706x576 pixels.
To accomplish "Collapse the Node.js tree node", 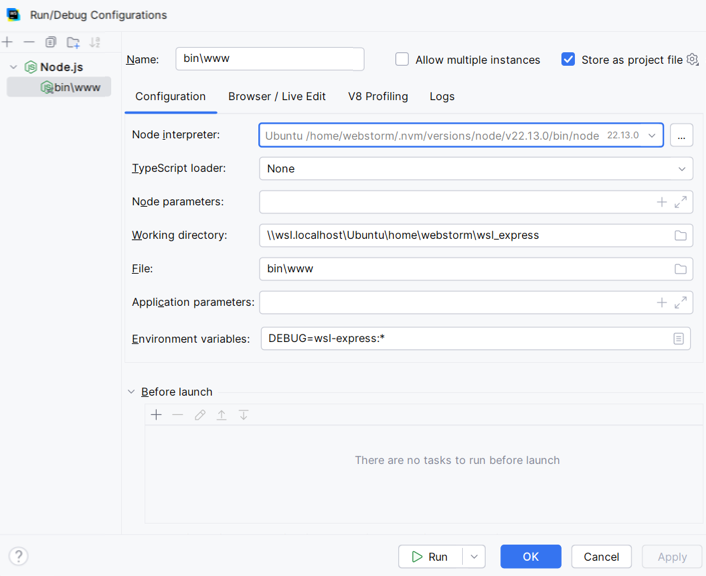I will coord(14,67).
